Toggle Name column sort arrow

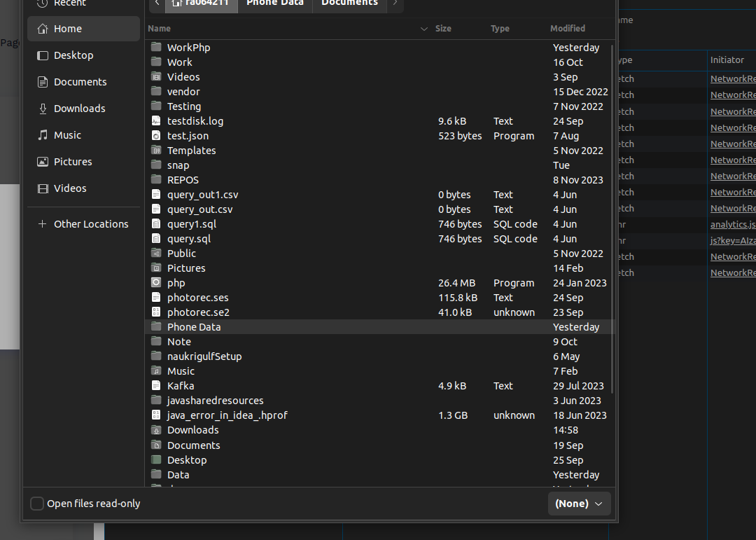[x=423, y=29]
